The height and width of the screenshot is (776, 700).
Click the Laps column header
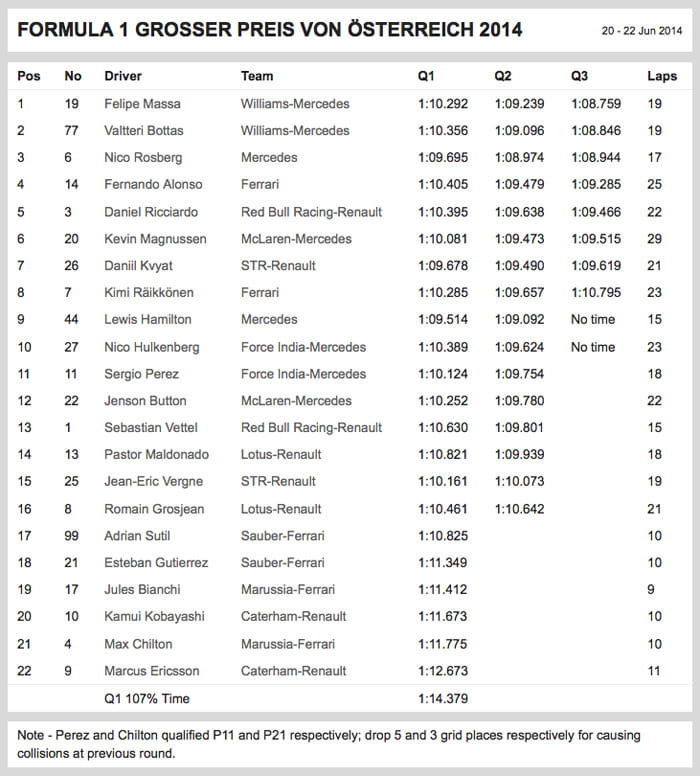(661, 76)
